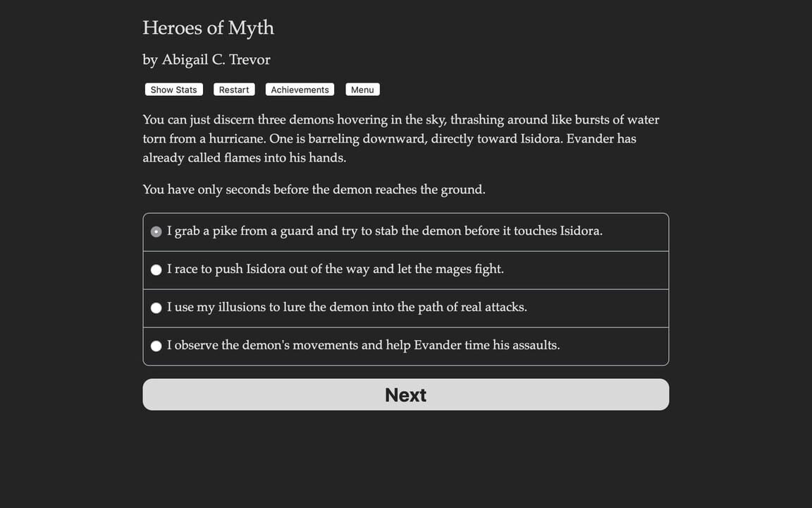The width and height of the screenshot is (812, 508).
Task: Click the radio circle beside the illusions choice
Action: [x=156, y=307]
